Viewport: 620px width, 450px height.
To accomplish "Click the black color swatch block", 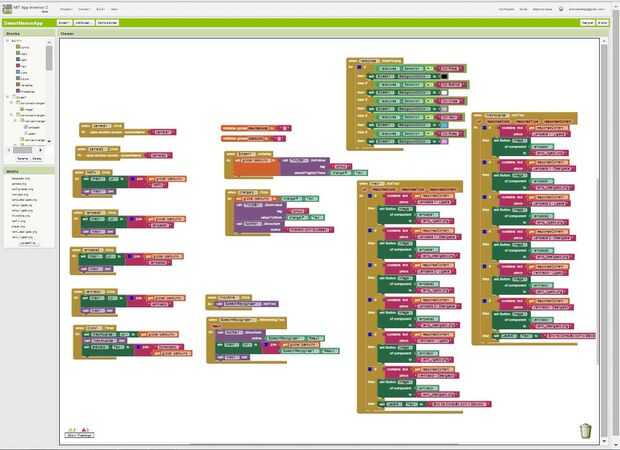I will (444, 77).
